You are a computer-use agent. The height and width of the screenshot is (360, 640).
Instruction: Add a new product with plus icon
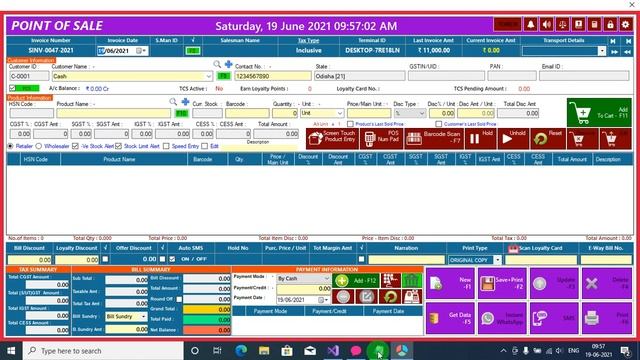pyautogui.click(x=185, y=102)
